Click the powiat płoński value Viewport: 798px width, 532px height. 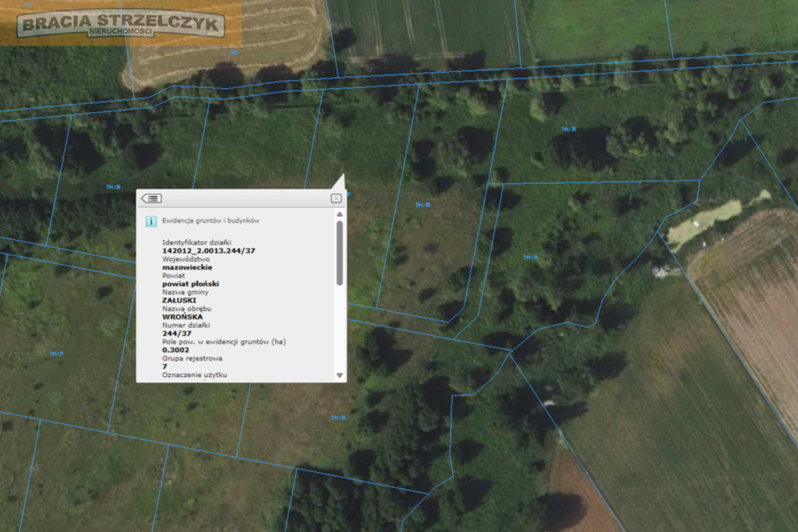click(190, 284)
